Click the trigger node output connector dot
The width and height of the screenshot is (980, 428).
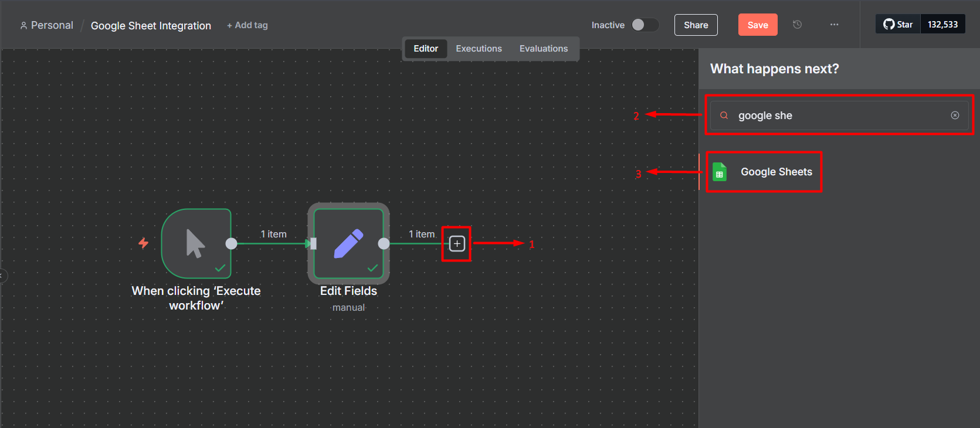[232, 243]
